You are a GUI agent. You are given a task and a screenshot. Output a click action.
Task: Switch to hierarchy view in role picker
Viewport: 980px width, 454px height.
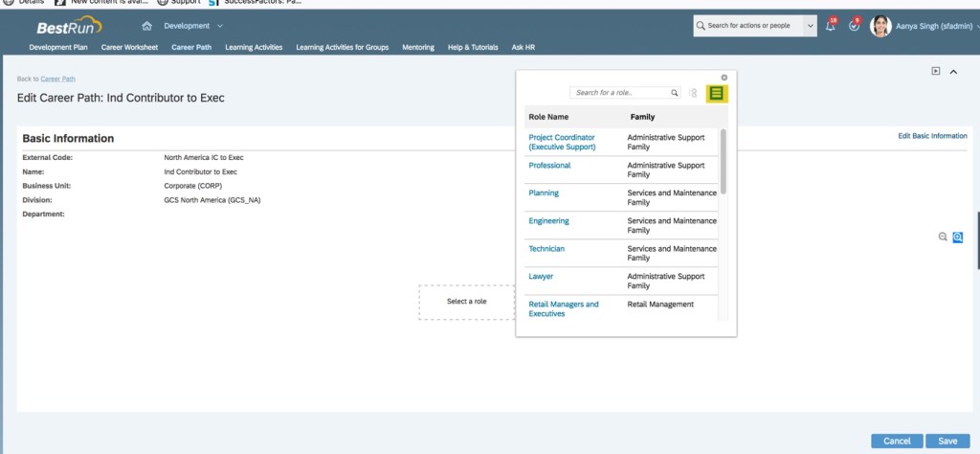pos(693,93)
